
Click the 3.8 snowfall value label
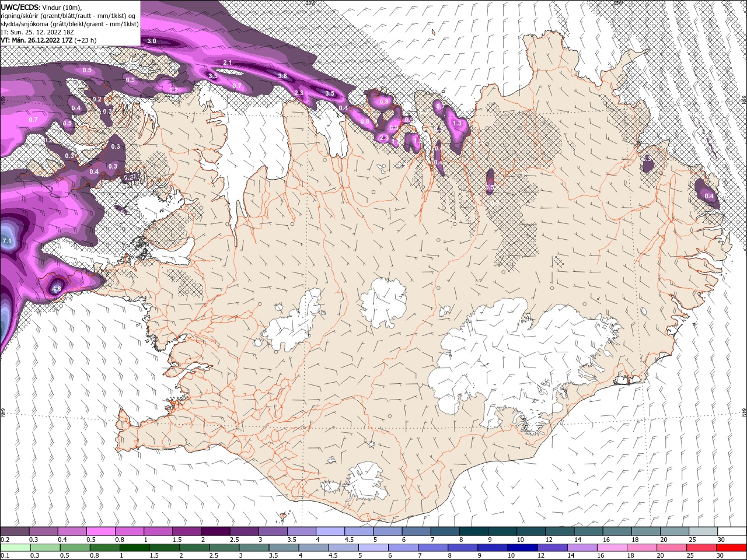[x=282, y=76]
